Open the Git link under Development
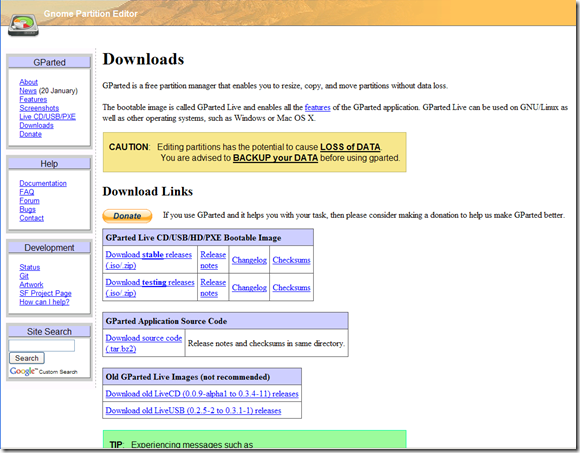The height and width of the screenshot is (453, 580). point(24,276)
